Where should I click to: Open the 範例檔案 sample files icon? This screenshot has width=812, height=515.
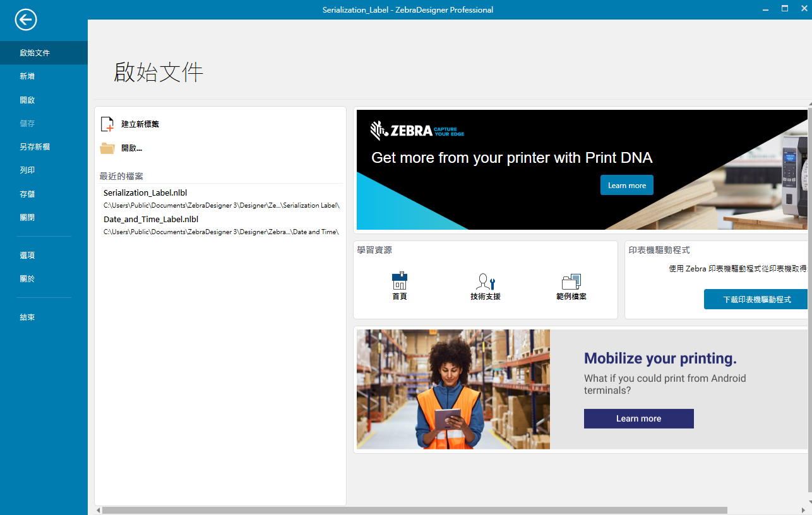571,281
